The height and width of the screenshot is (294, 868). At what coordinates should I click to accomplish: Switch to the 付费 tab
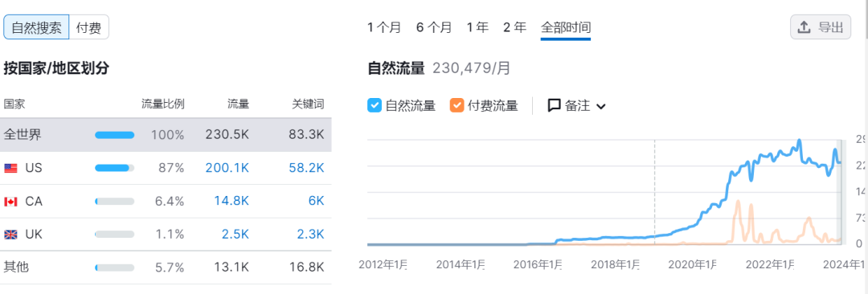88,27
